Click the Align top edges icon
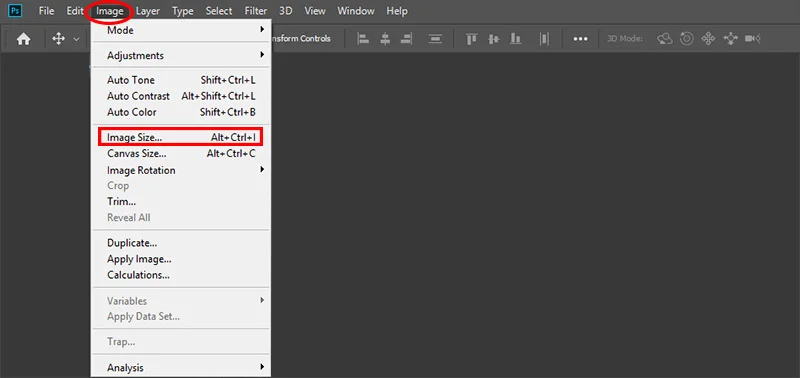The width and height of the screenshot is (800, 378). [472, 39]
